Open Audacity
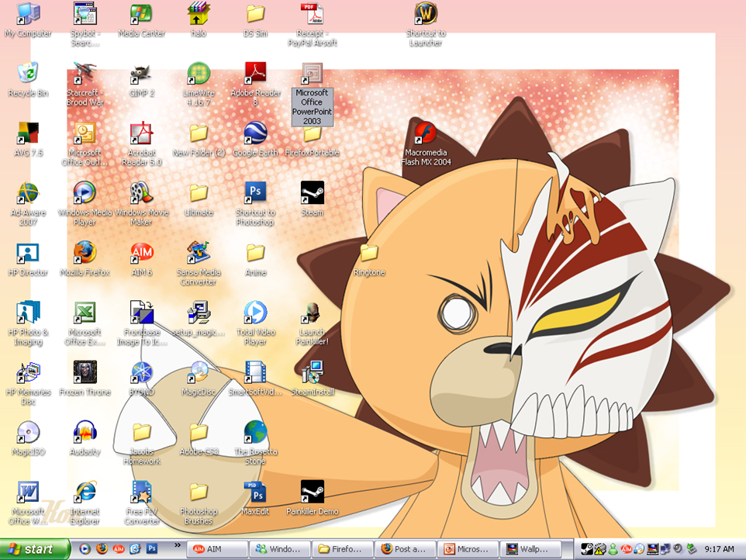 (84, 433)
